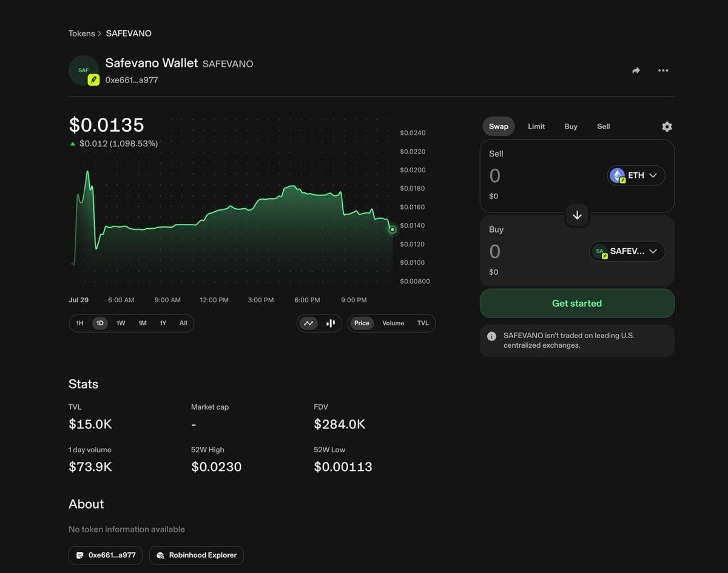
Task: Open the Robinhood Explorer link
Action: click(197, 555)
